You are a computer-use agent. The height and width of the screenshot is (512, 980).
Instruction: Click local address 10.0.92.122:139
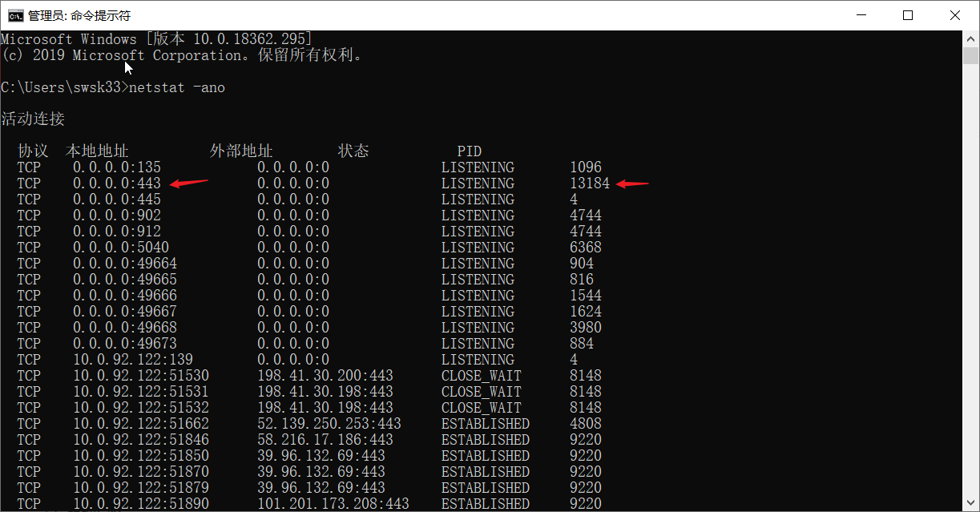pos(133,360)
